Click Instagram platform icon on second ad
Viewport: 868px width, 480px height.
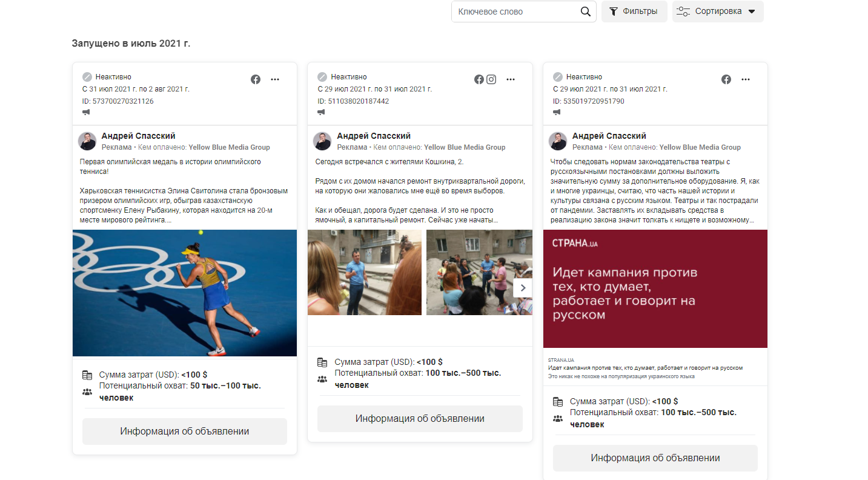(x=491, y=79)
